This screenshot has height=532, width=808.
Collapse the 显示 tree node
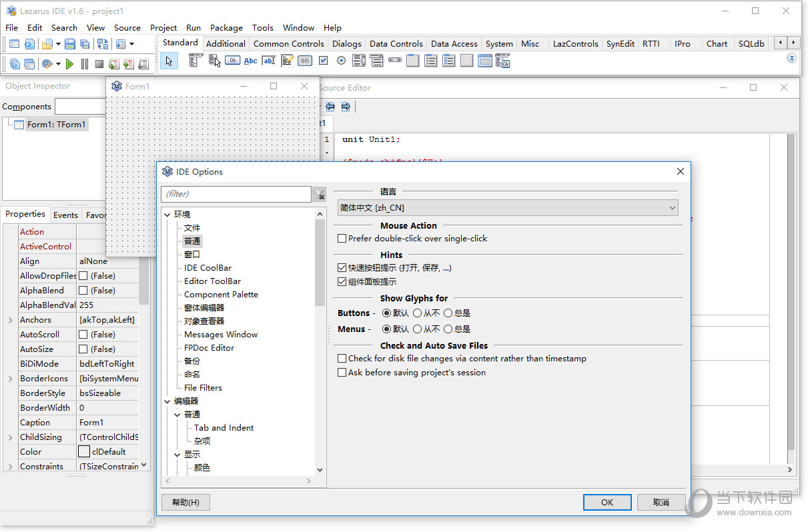[177, 455]
